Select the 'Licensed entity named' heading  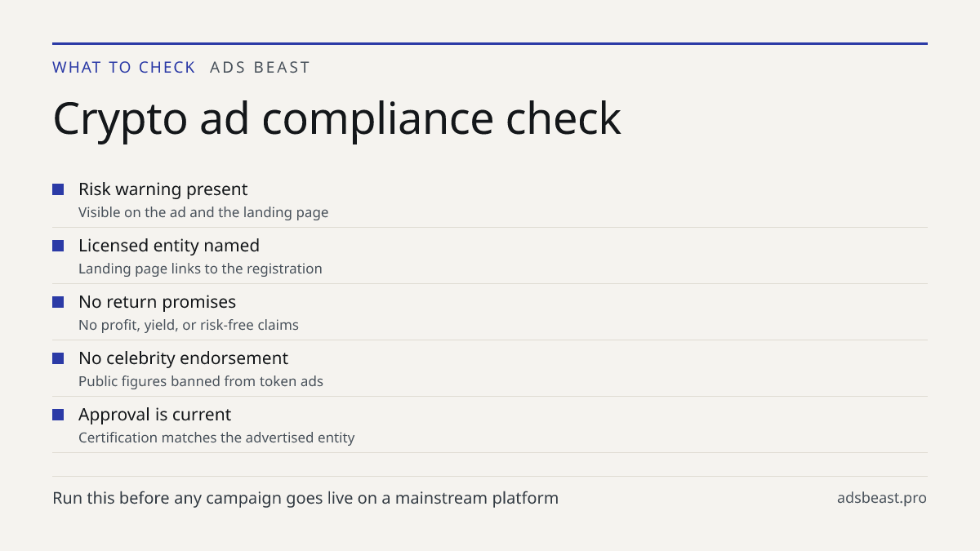(169, 246)
